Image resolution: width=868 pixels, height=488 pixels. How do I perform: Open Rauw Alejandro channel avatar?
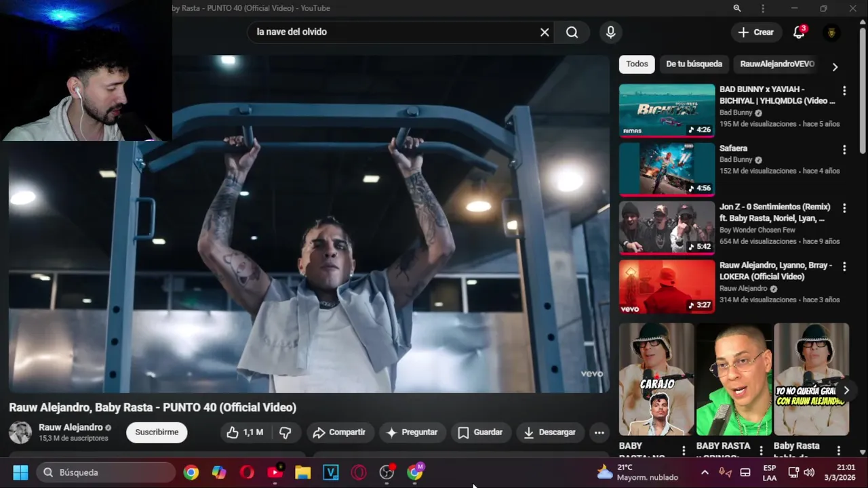(x=20, y=432)
